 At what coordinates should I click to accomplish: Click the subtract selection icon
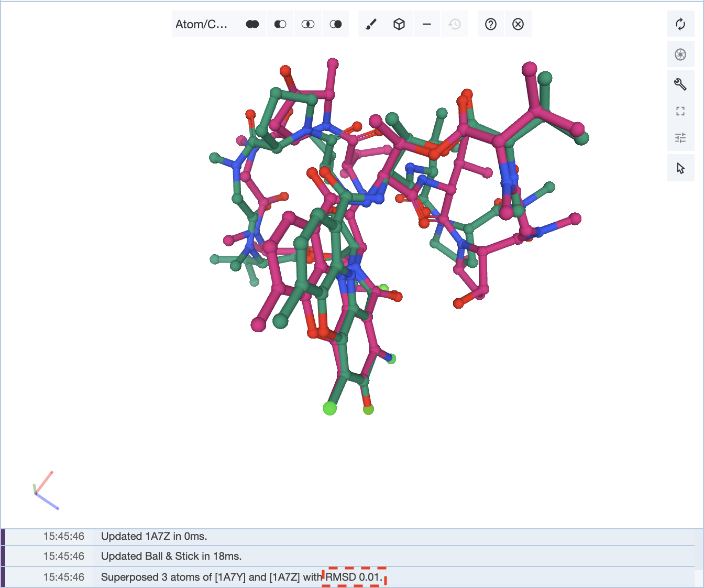[280, 24]
